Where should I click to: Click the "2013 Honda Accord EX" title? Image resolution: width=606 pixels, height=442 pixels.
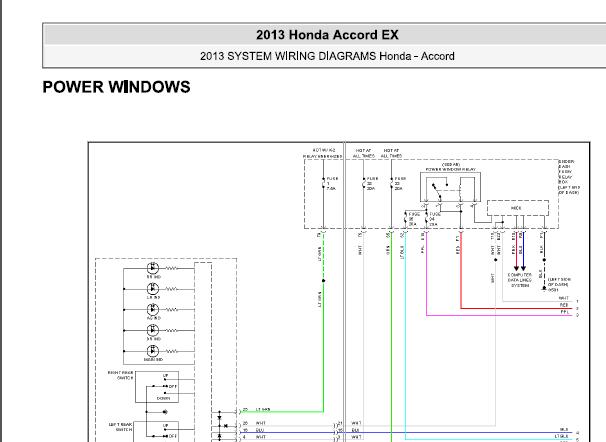[x=327, y=35]
